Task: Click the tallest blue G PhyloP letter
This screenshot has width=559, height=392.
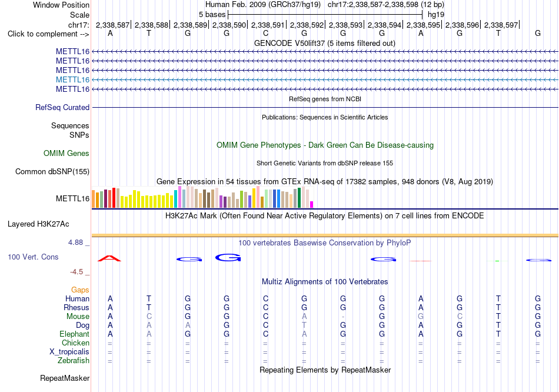Action: click(x=228, y=257)
